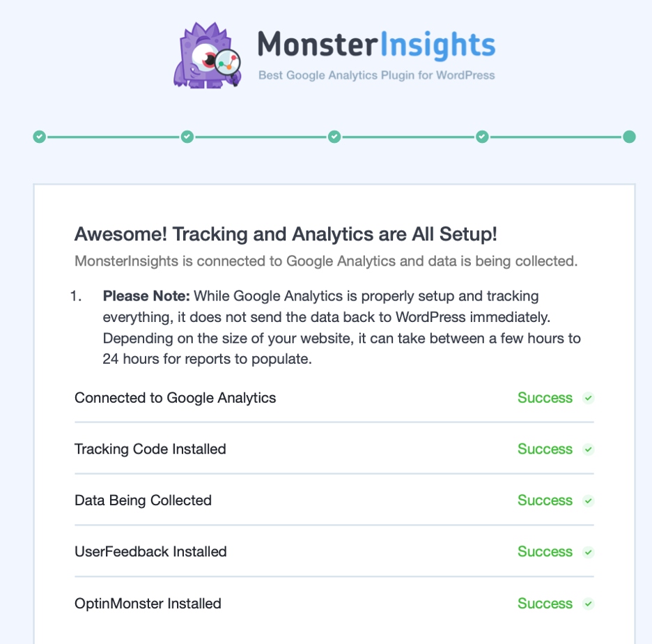Select the first step marker in the progress bar
This screenshot has width=652, height=644.
(40, 137)
